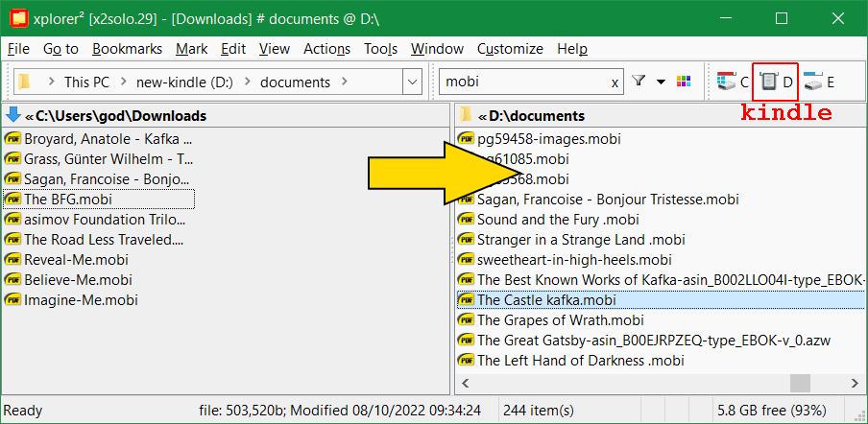
Task: Click the folder icon in D:\documents header
Action: [466, 115]
